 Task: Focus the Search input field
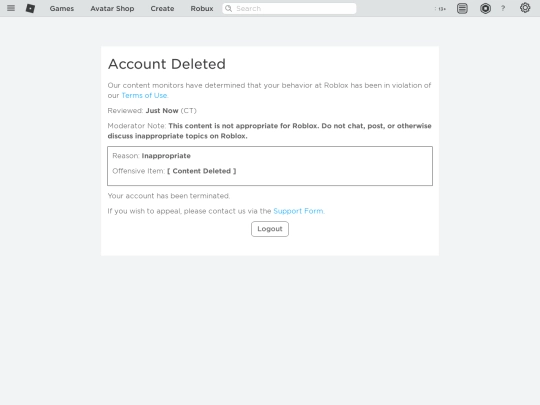[289, 9]
